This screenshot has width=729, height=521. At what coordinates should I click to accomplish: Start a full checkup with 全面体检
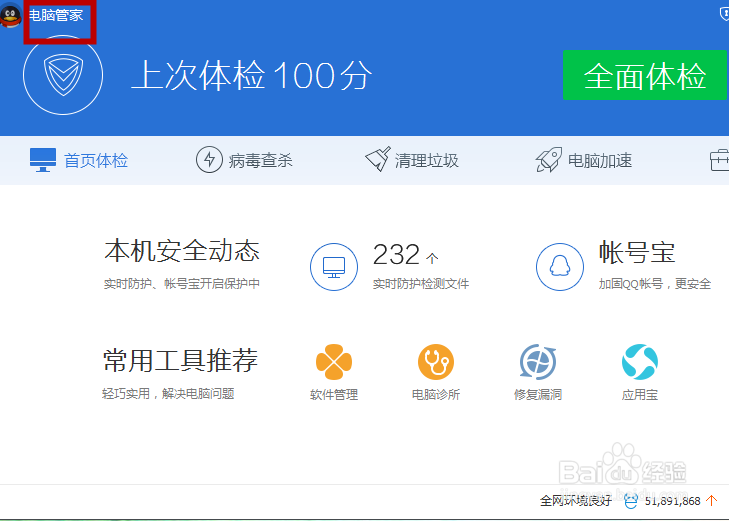click(x=644, y=75)
